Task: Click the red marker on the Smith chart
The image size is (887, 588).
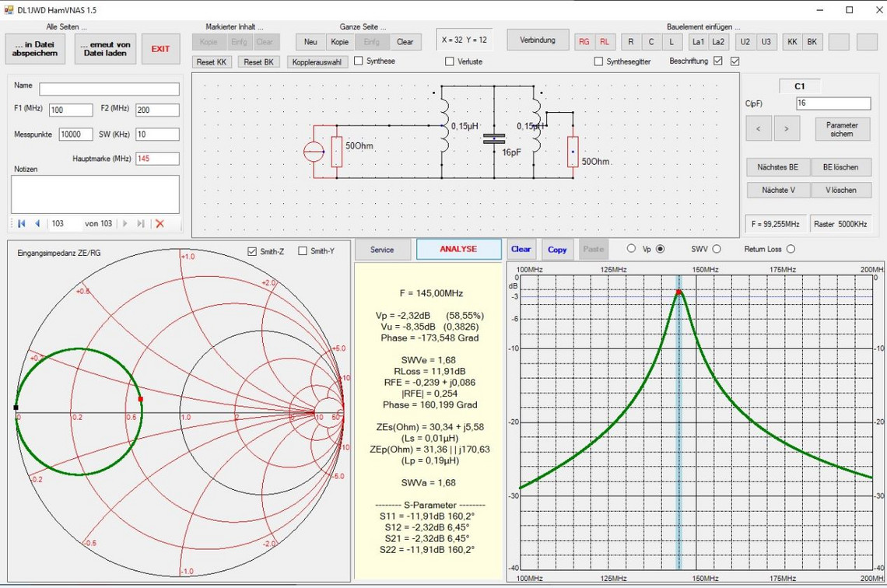Action: (140, 399)
